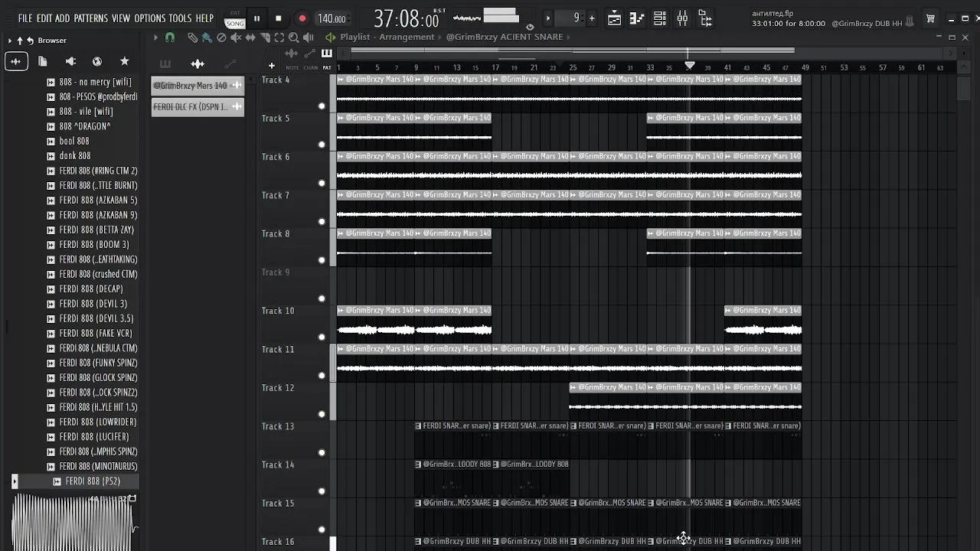Select the tempo field showing 140.000
The image size is (980, 551).
coord(332,18)
